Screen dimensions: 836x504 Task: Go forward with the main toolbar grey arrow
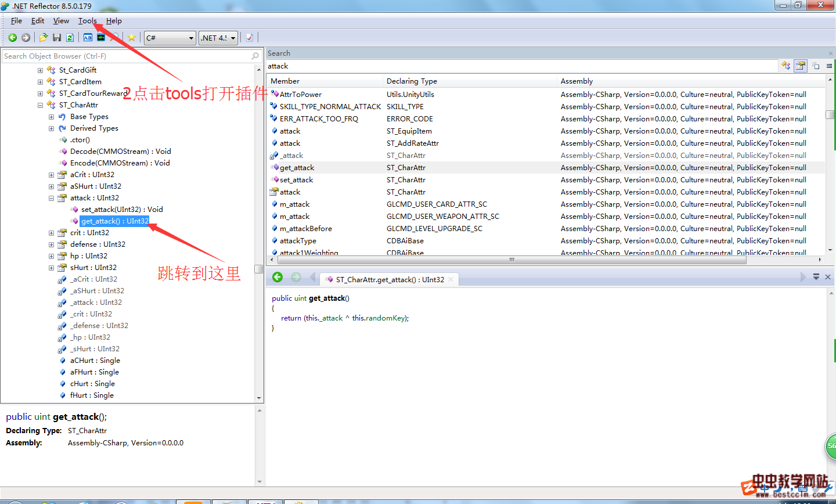(26, 38)
